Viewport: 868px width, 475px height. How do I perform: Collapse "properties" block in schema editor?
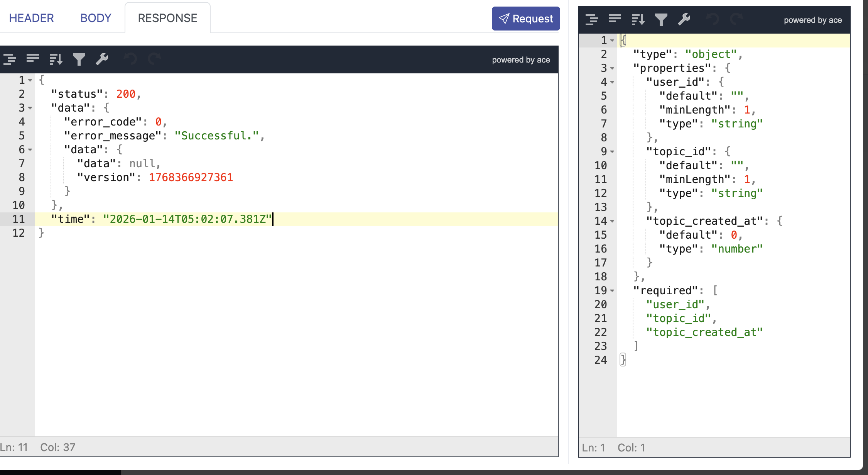tap(612, 68)
